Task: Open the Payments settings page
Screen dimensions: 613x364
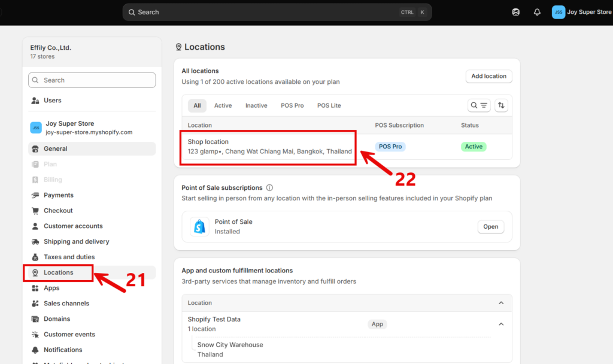Action: click(x=92, y=195)
